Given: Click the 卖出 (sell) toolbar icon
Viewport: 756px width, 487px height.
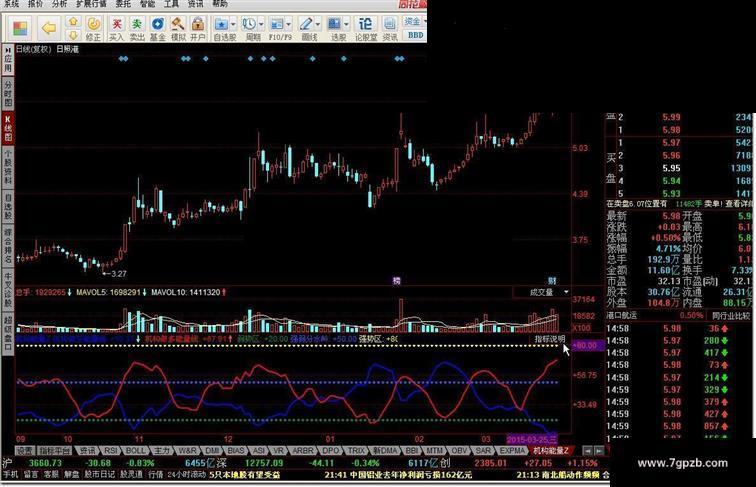Looking at the screenshot, I should 137,28.
